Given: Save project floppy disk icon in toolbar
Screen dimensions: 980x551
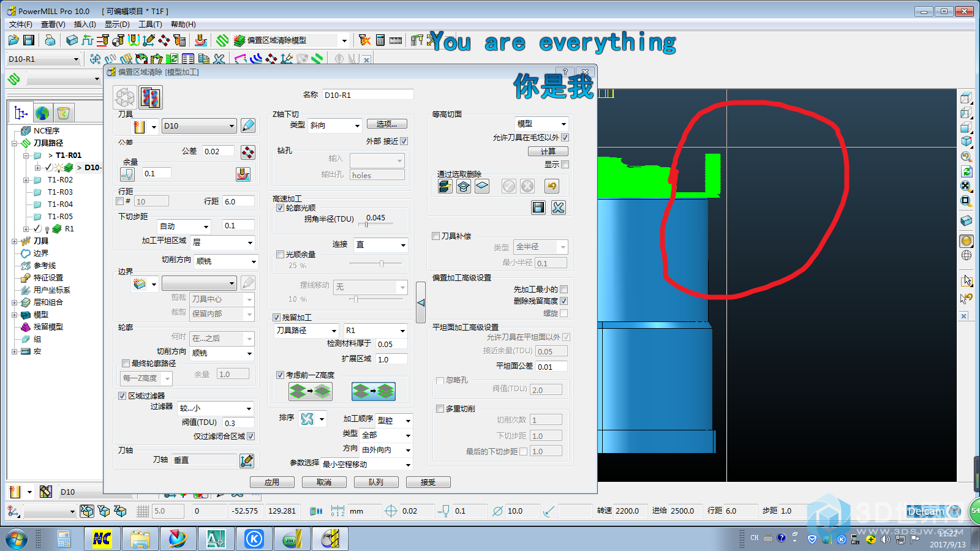Looking at the screenshot, I should click(x=29, y=40).
